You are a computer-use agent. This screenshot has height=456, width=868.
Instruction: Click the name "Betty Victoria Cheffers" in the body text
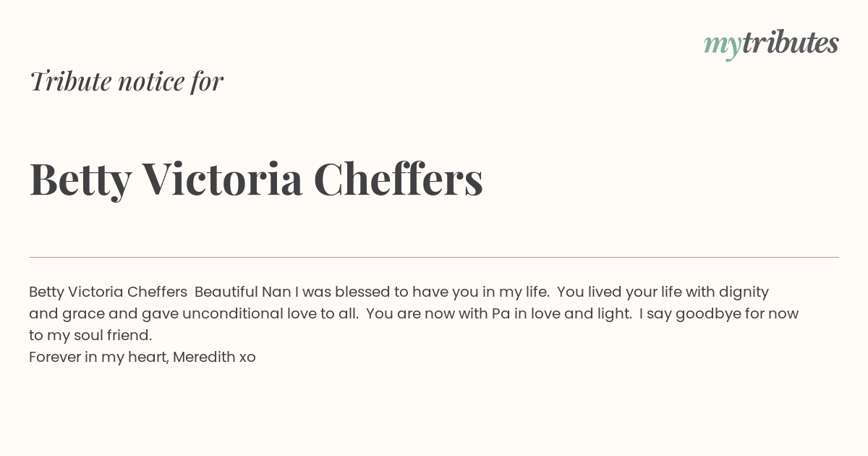108,292
